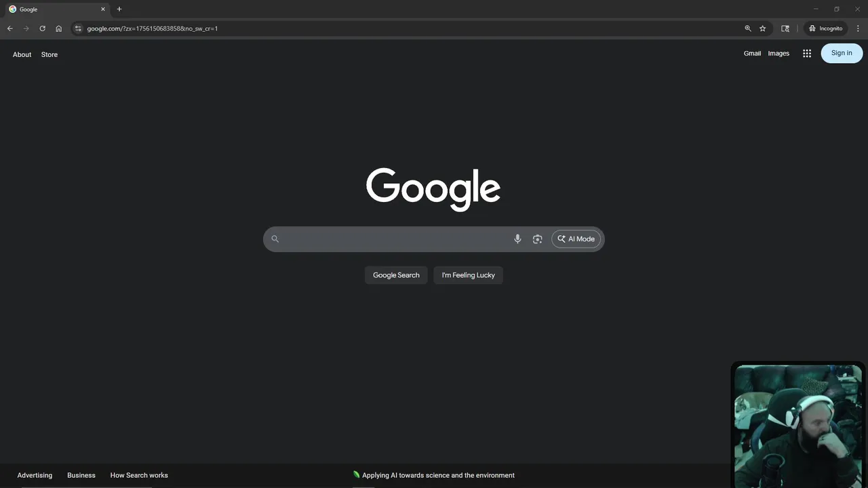This screenshot has height=488, width=868.
Task: Open the side panel icon
Action: click(785, 28)
